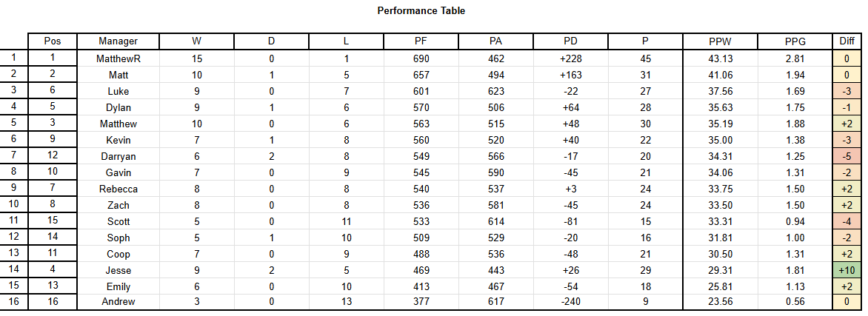The height and width of the screenshot is (316, 868).
Task: Select Andrew's -240 point difference cell
Action: [x=570, y=302]
